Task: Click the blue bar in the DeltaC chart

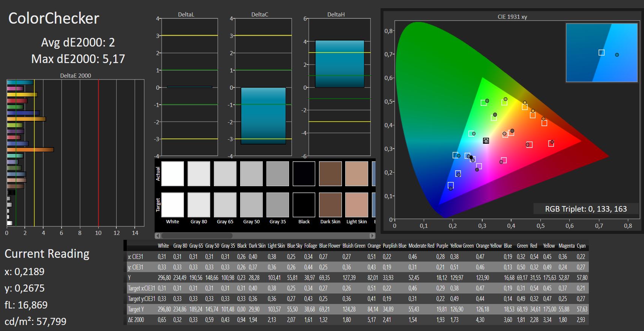Action: pyautogui.click(x=263, y=116)
